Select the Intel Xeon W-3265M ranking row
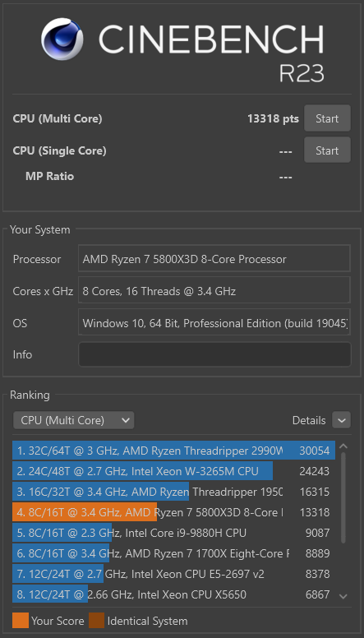This screenshot has width=364, height=638. (x=173, y=471)
